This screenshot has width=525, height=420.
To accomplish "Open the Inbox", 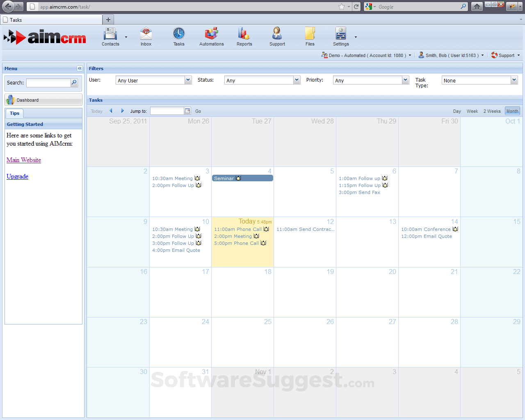I will pos(146,37).
